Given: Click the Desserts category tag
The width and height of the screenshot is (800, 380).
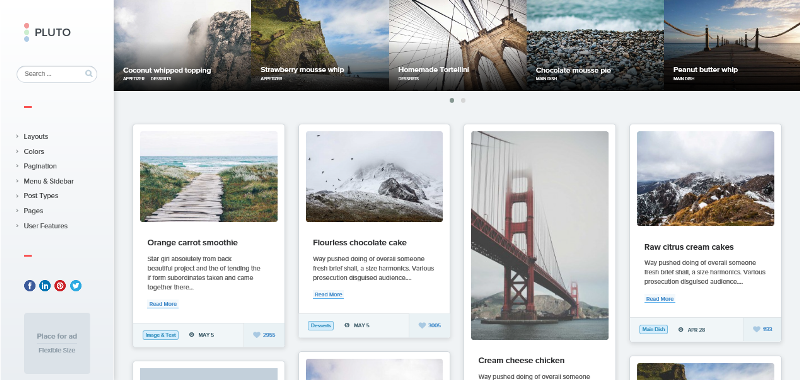Looking at the screenshot, I should pyautogui.click(x=321, y=325).
